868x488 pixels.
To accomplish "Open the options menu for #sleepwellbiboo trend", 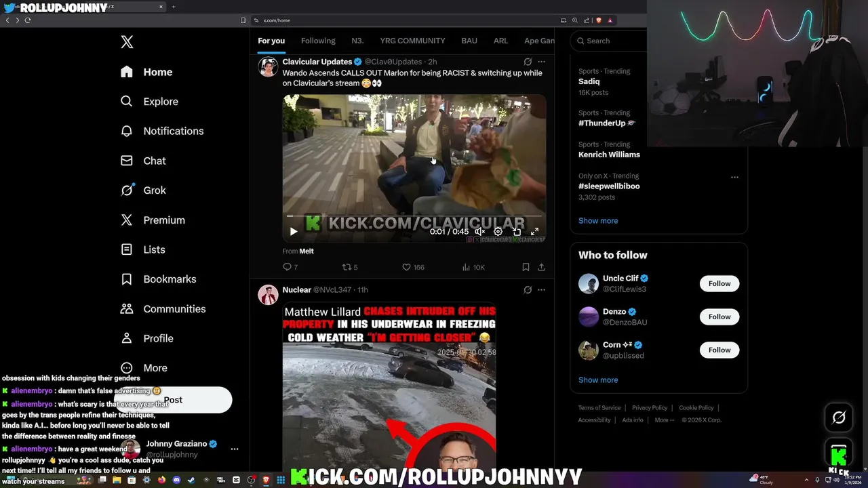I will tap(734, 178).
